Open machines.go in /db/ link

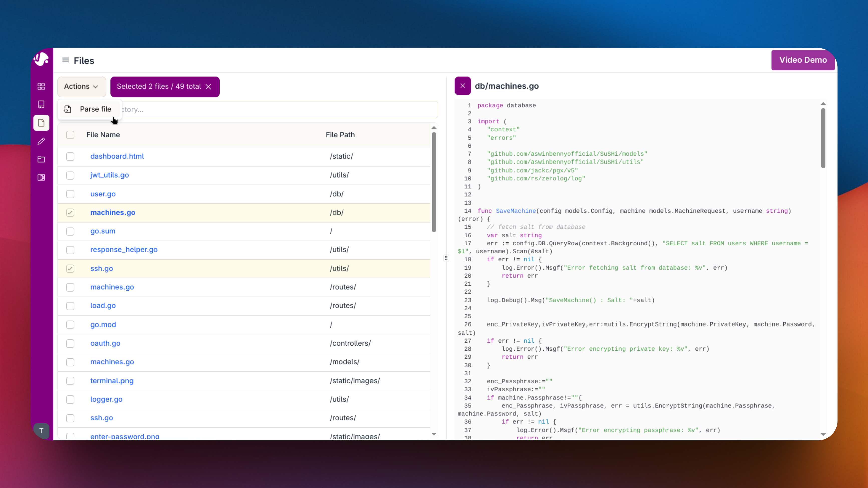click(x=112, y=213)
